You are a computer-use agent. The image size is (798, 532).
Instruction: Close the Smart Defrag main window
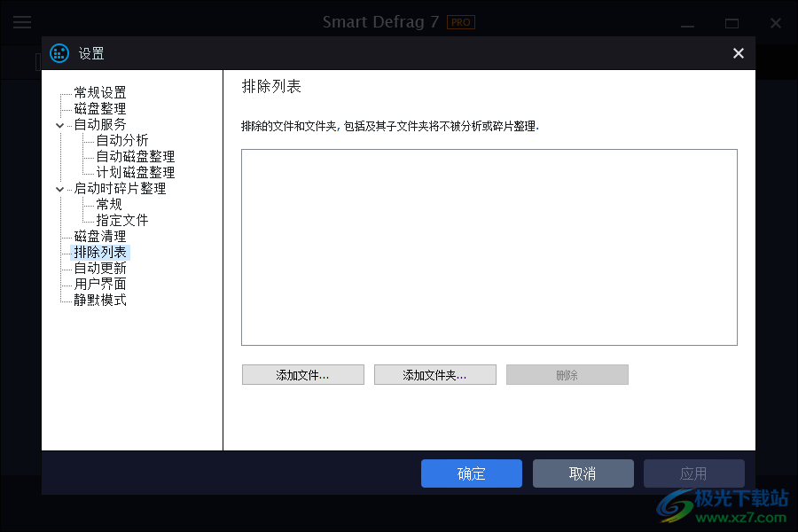(x=776, y=23)
